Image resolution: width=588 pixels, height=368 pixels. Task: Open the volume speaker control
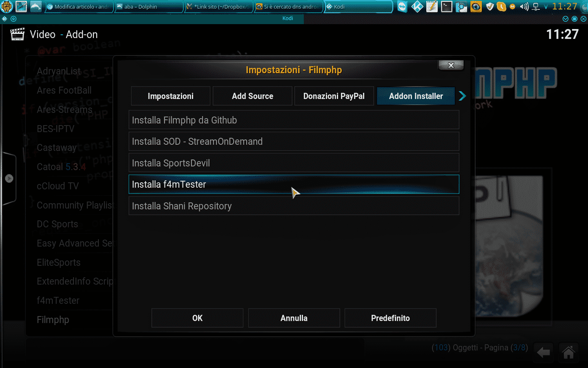tap(524, 7)
